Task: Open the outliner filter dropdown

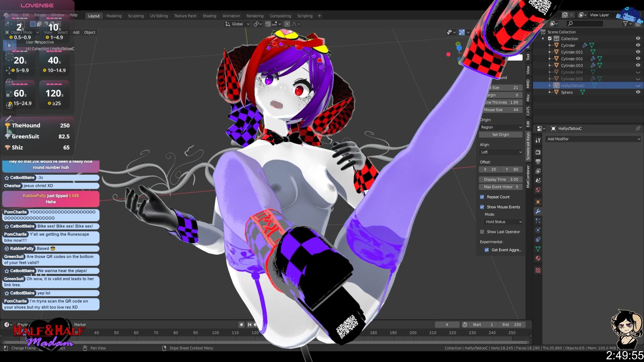Action: 627,23
